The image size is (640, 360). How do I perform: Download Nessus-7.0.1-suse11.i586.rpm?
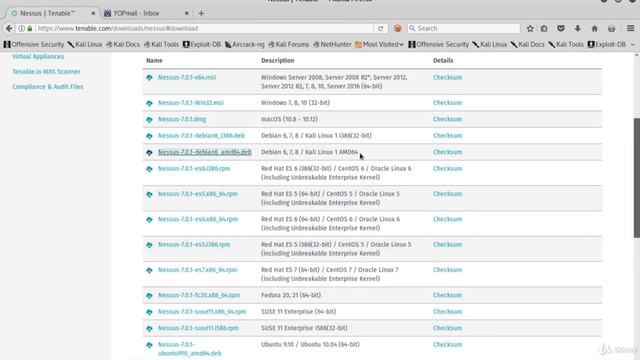point(198,328)
